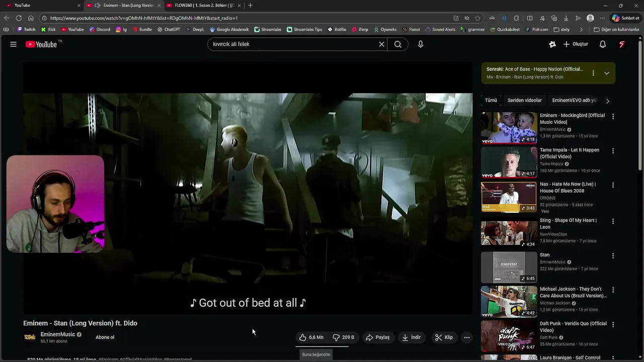Open the Twitch bookmark

point(26,30)
